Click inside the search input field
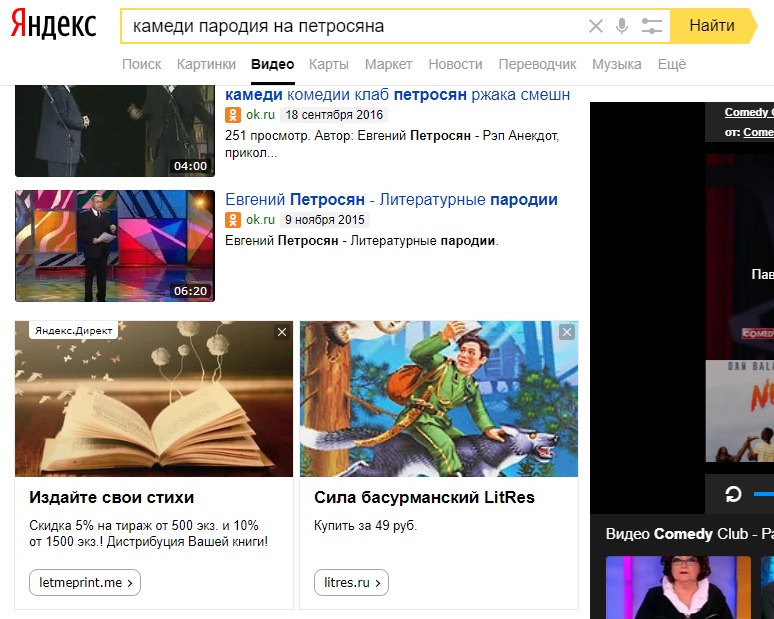The width and height of the screenshot is (774, 619). [x=350, y=26]
